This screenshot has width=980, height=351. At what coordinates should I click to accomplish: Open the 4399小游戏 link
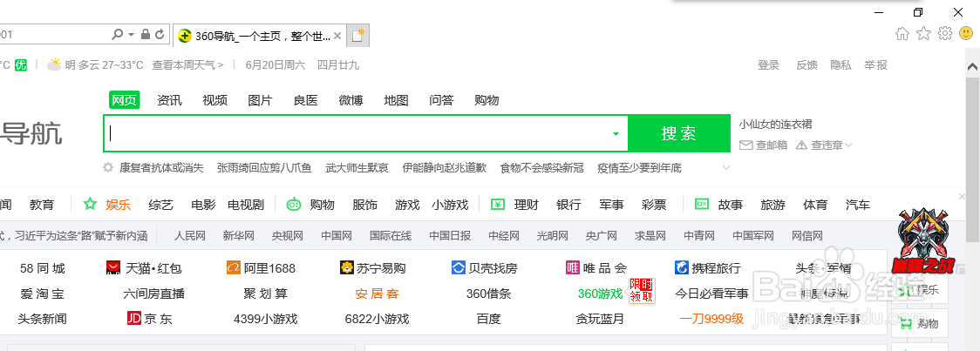click(x=266, y=319)
